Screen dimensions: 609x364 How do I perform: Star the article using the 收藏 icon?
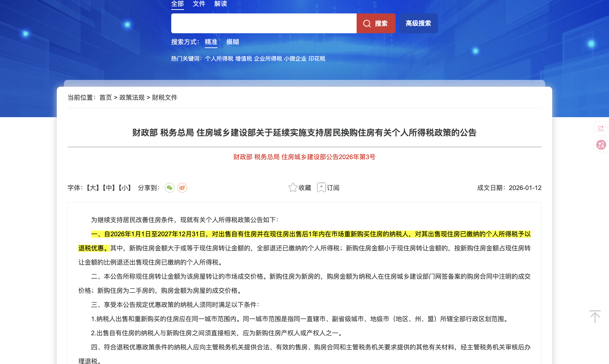[x=292, y=187]
